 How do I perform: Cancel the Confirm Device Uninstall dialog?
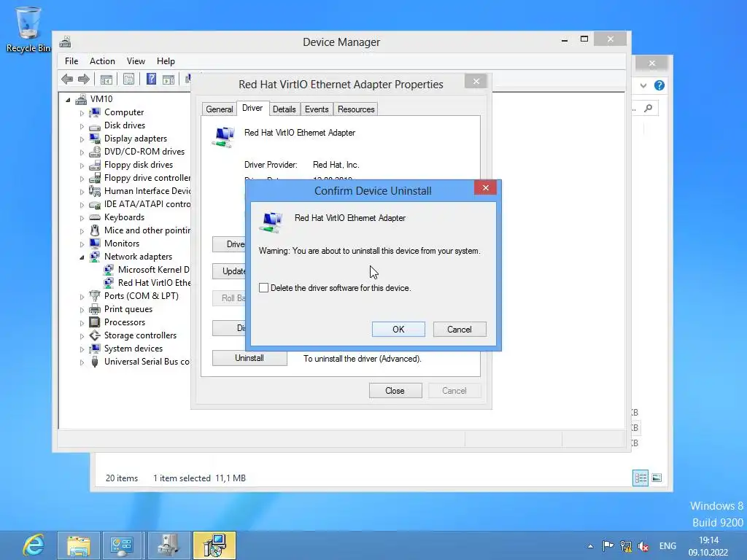pos(460,329)
